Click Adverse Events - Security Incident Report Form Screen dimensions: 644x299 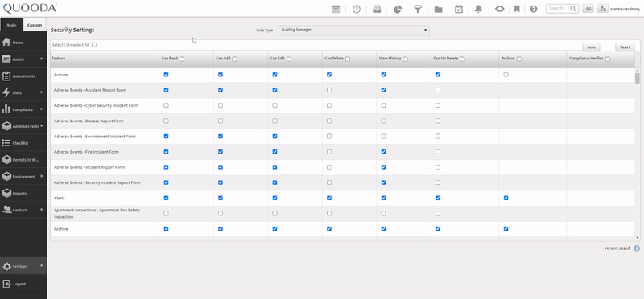tap(97, 182)
